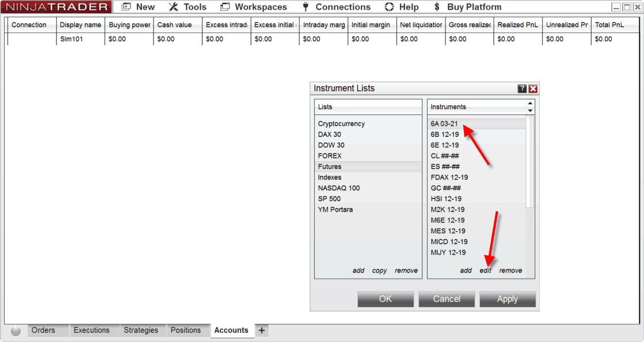Click the Instrument Lists help question icon
The height and width of the screenshot is (342, 644).
(x=522, y=89)
